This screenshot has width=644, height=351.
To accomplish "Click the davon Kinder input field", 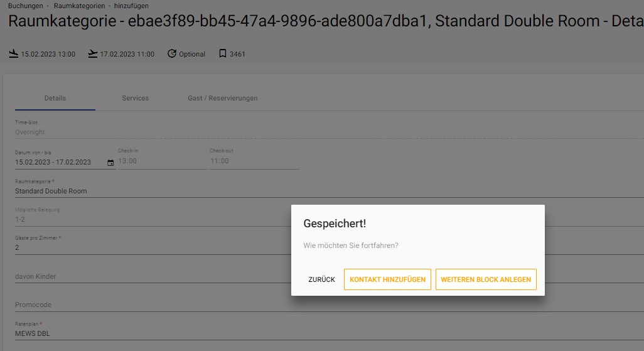I will tap(153, 276).
